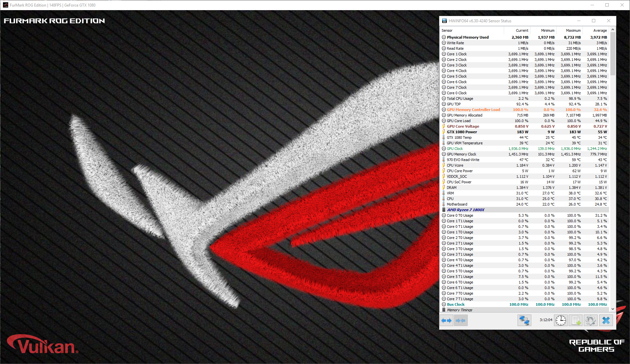630x364 pixels.
Task: Click the GPU Memory Controller Load row icon
Action: [x=444, y=110]
